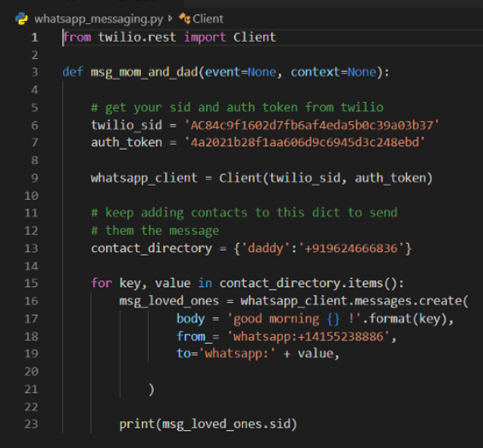Screen dimensions: 483x448
Task: Click the Python file icon in breadcrumb
Action: (21, 19)
